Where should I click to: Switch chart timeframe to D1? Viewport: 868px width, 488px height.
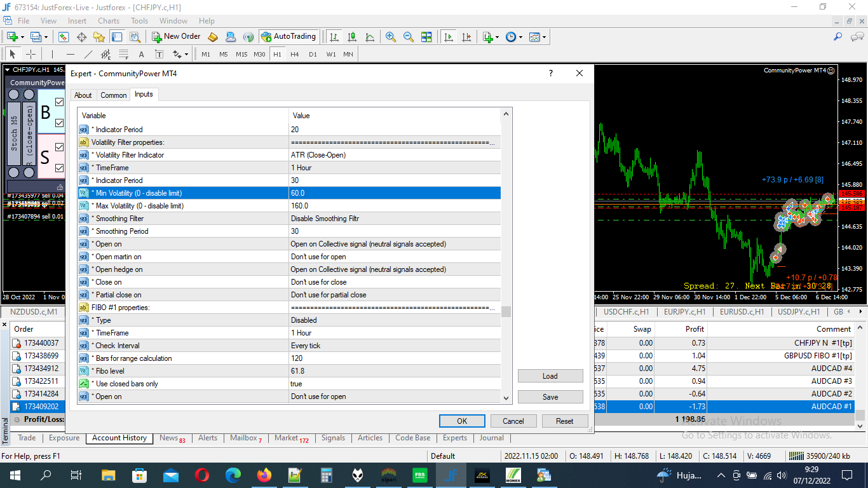click(313, 54)
